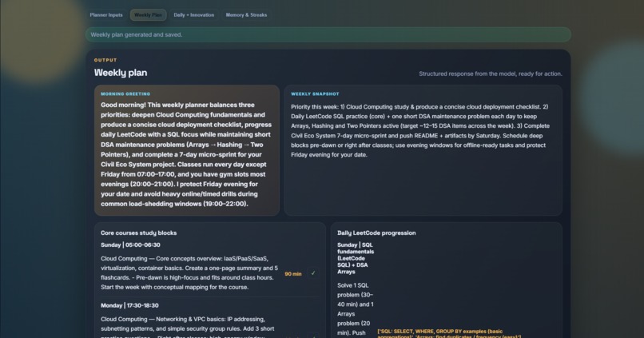
Task: Select the Weekly Plan tab
Action: click(x=148, y=15)
